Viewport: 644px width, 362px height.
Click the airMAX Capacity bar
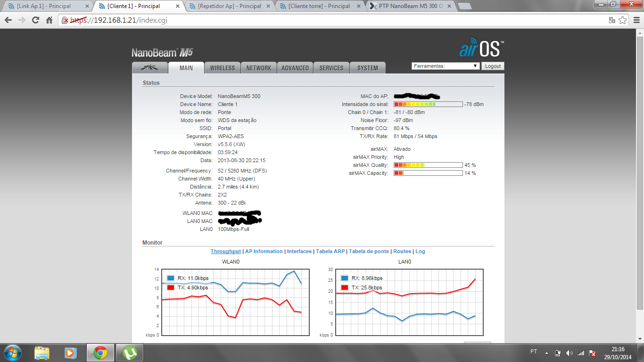click(x=428, y=173)
